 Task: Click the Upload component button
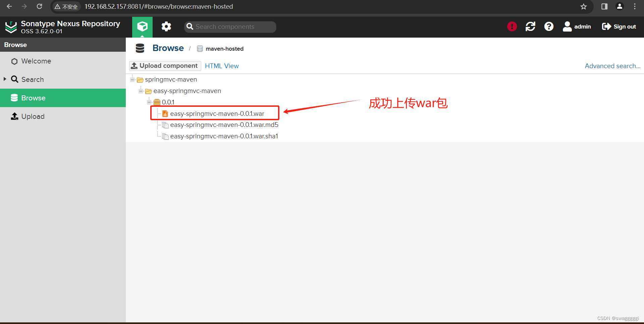165,65
